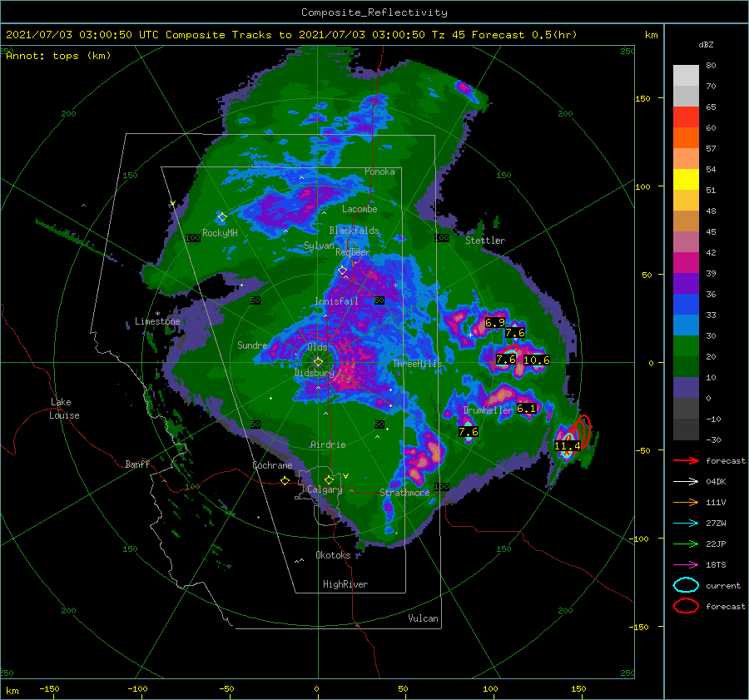
Task: Click purple swatch between 39 and 36 dBZ
Action: 686,284
